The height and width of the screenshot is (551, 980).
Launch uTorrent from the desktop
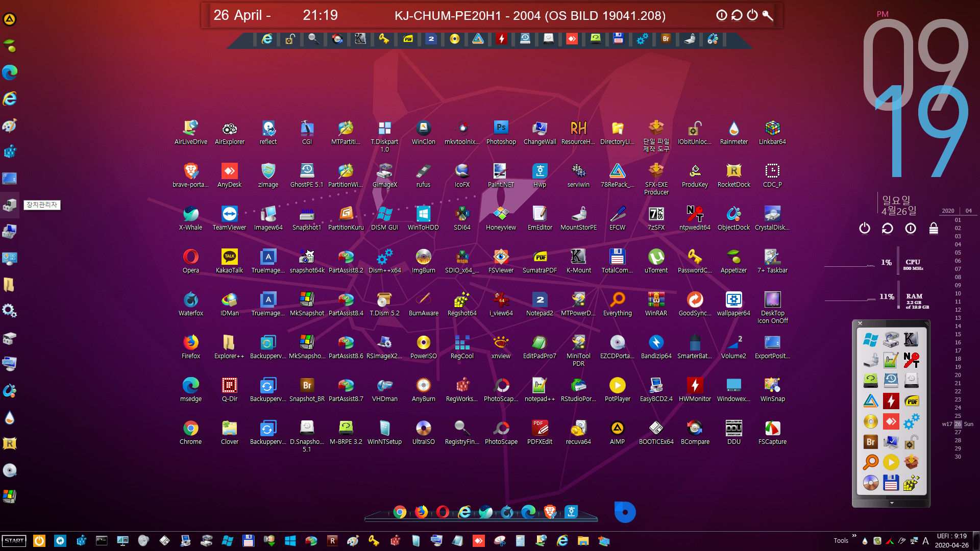[656, 262]
